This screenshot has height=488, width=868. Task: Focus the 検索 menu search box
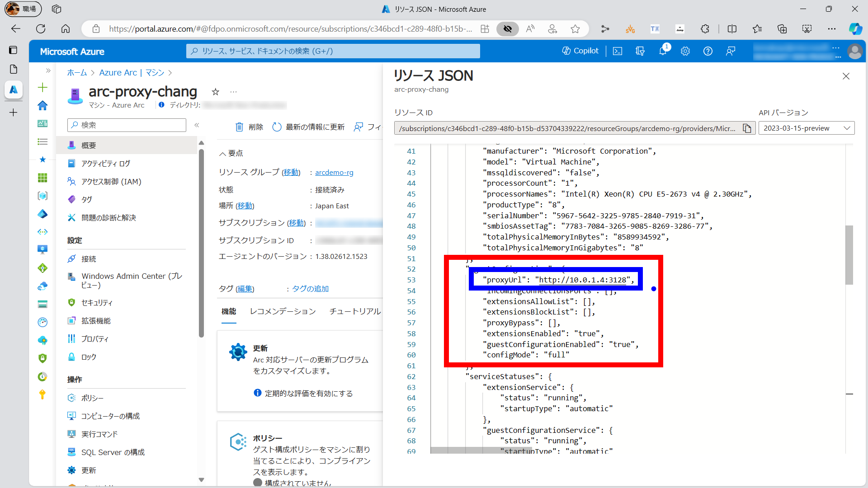127,125
